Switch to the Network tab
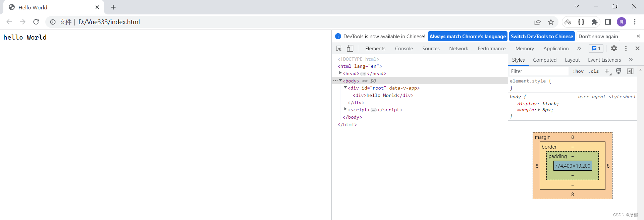This screenshot has height=220, width=644. [x=459, y=49]
